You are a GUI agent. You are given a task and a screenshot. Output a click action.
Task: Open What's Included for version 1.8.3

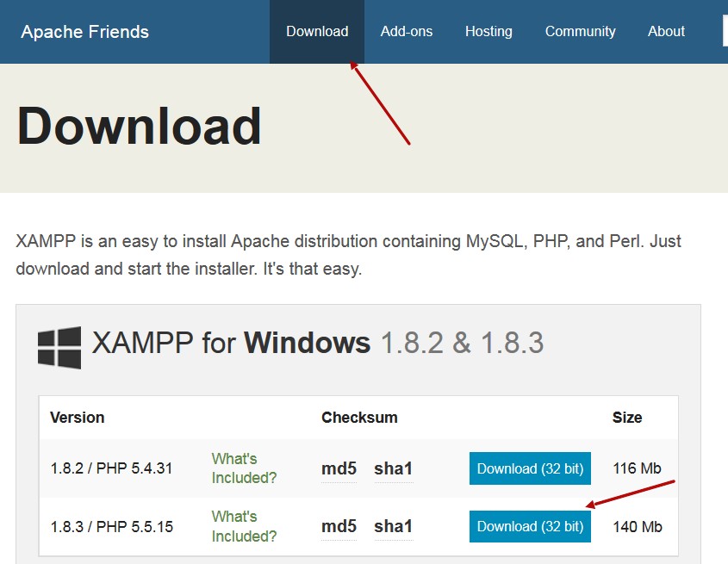(x=245, y=526)
